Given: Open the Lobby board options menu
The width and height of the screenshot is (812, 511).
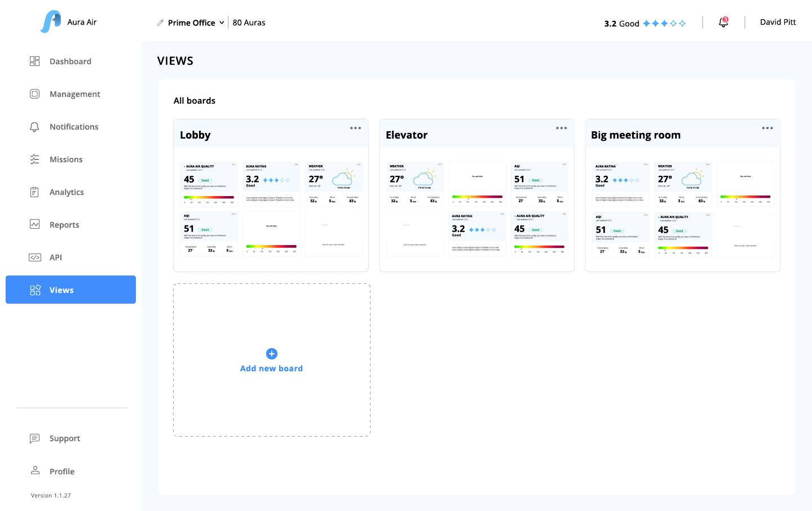Looking at the screenshot, I should coord(355,128).
